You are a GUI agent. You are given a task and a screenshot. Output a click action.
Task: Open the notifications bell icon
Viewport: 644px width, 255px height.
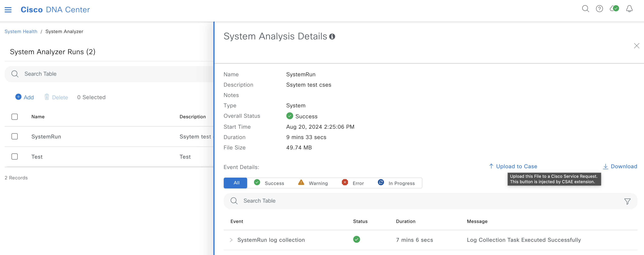click(x=629, y=9)
